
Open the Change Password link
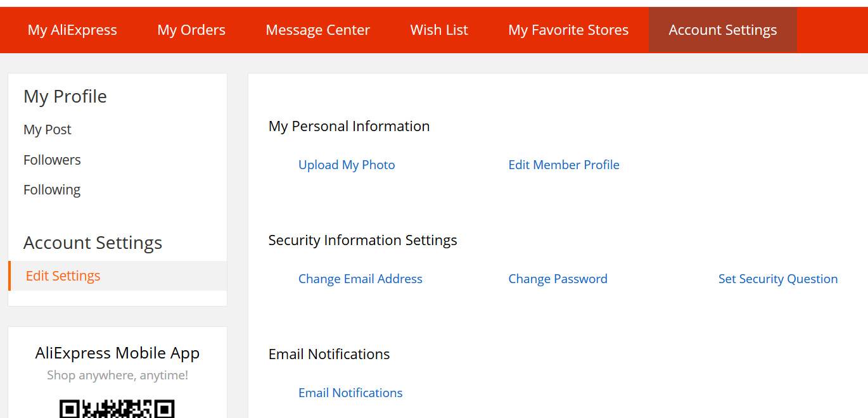tap(558, 279)
